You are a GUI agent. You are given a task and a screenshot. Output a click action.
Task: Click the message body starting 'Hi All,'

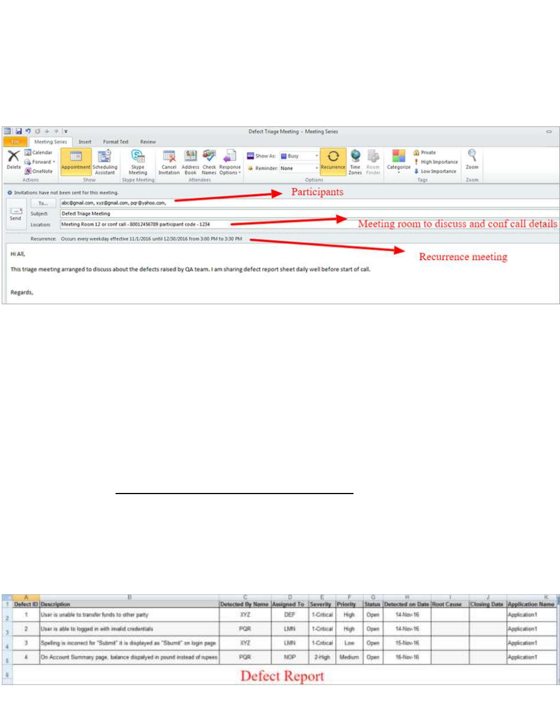tap(283, 275)
